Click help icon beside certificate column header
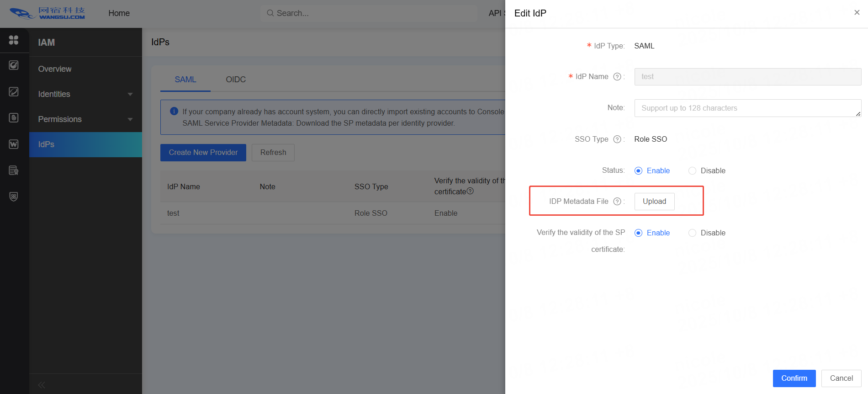 pos(470,191)
